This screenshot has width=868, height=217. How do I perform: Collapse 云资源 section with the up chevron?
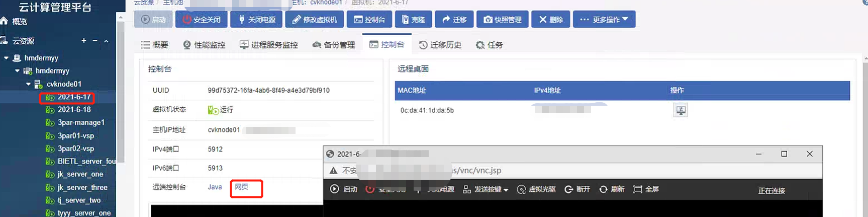(106, 41)
